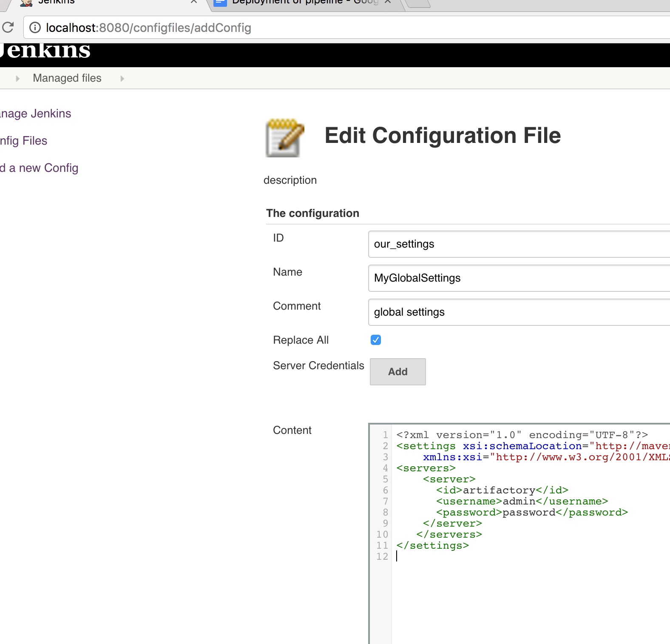This screenshot has width=670, height=644.
Task: Click the Managed files breadcrumb link
Action: tap(67, 78)
